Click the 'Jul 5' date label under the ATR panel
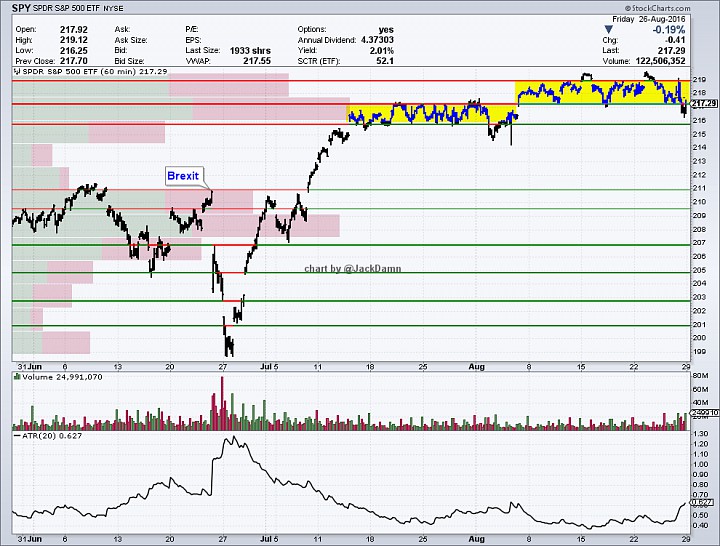The image size is (720, 546). pyautogui.click(x=269, y=539)
